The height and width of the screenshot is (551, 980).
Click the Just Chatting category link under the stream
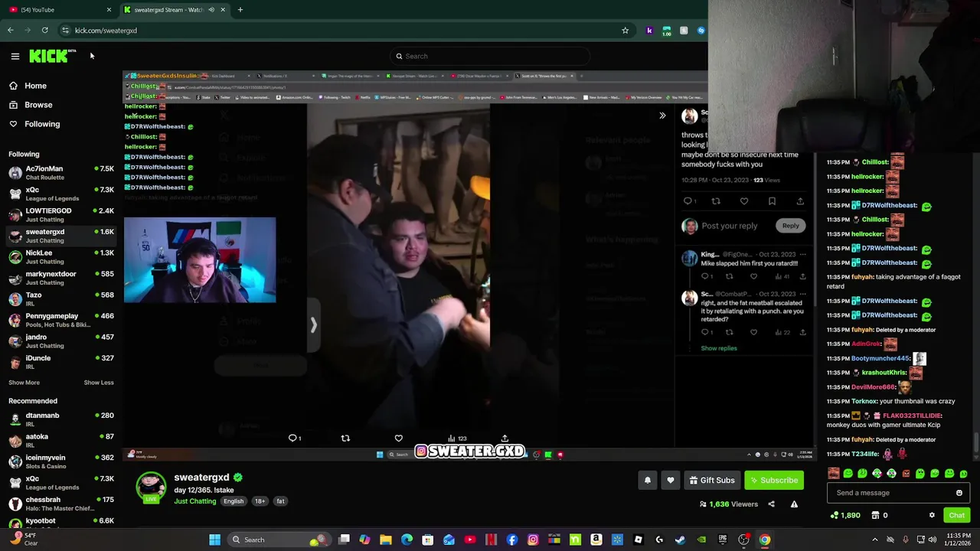(x=194, y=501)
